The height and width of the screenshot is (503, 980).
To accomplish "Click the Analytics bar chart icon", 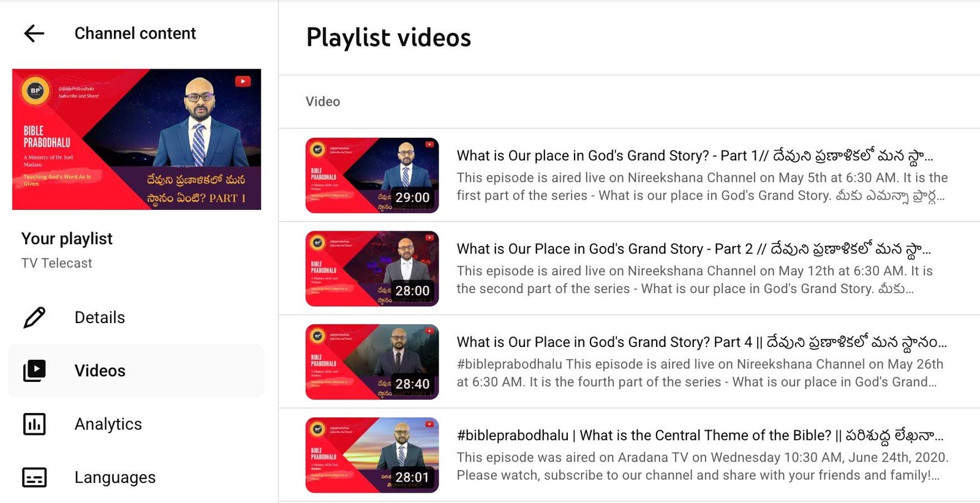I will point(34,424).
